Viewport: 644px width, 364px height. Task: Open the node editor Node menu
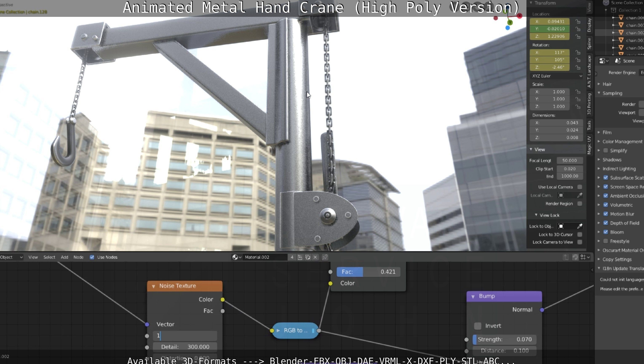tap(79, 257)
